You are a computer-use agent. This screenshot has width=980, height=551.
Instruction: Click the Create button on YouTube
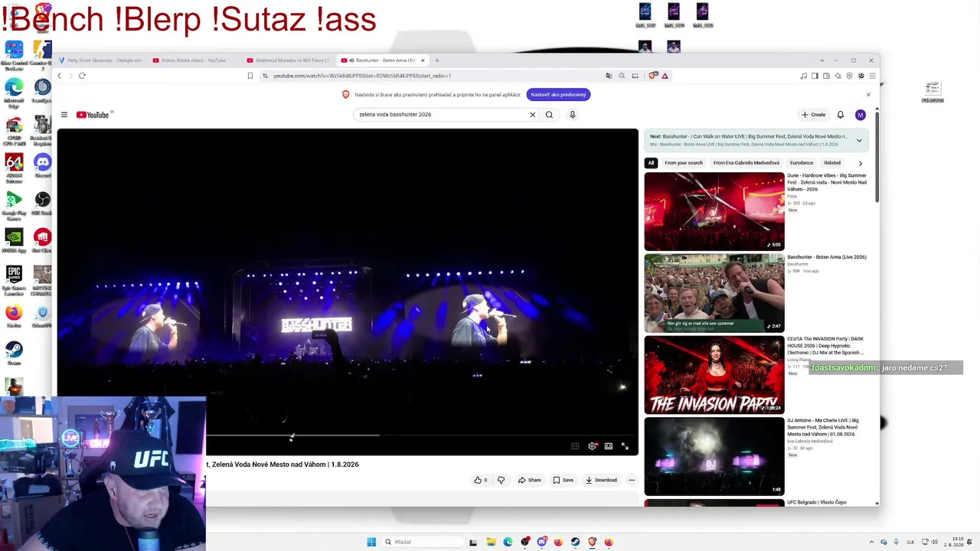click(814, 115)
